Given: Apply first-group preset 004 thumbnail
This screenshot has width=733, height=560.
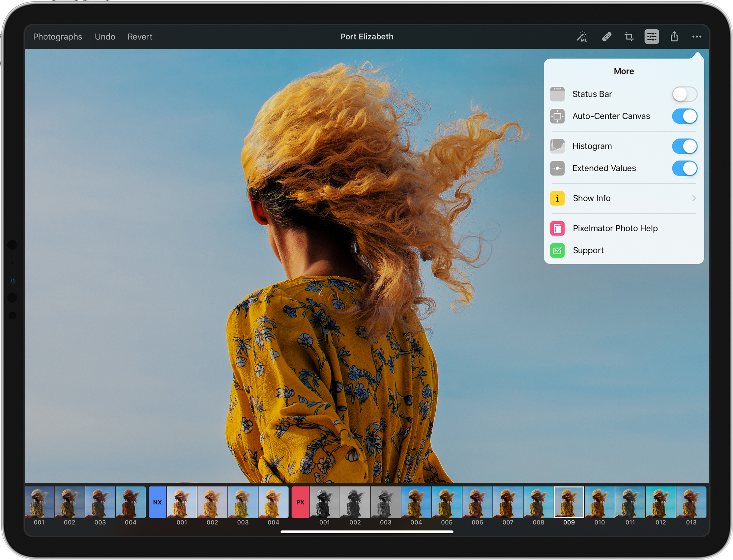Looking at the screenshot, I should [x=131, y=502].
